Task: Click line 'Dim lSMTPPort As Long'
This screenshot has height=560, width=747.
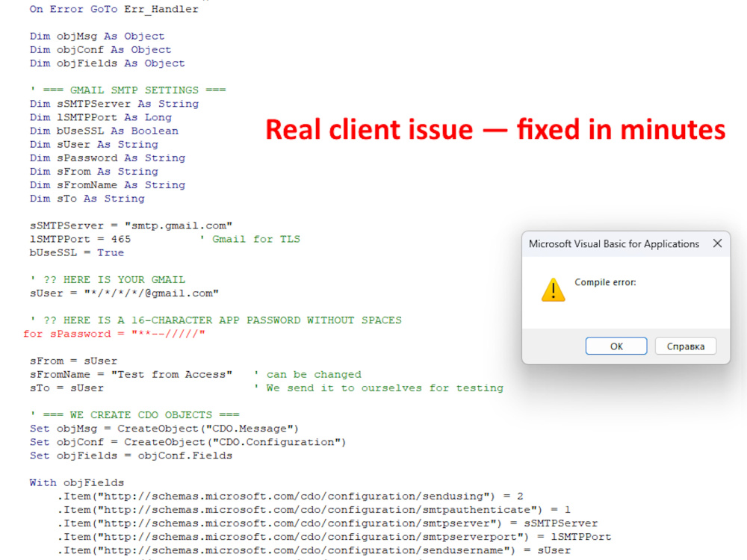Action: [x=101, y=117]
